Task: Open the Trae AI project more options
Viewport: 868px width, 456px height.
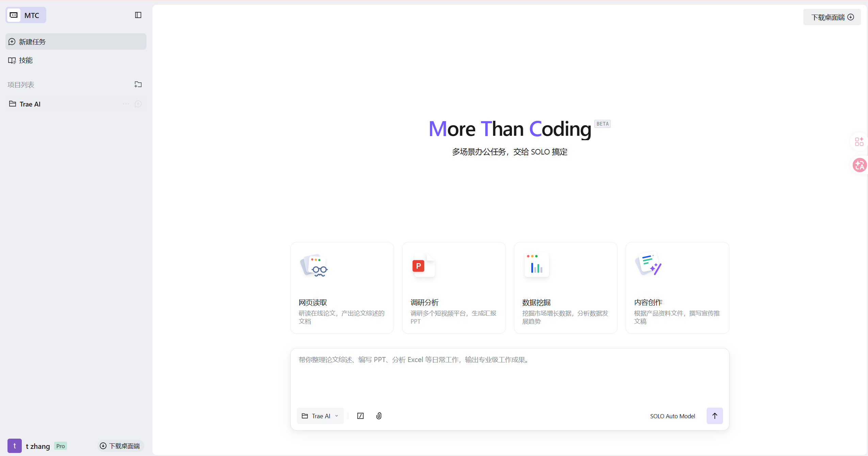Action: (x=126, y=104)
